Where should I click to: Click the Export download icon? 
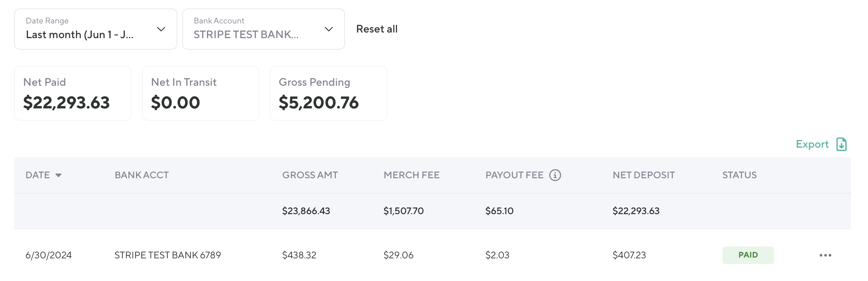[x=842, y=144]
